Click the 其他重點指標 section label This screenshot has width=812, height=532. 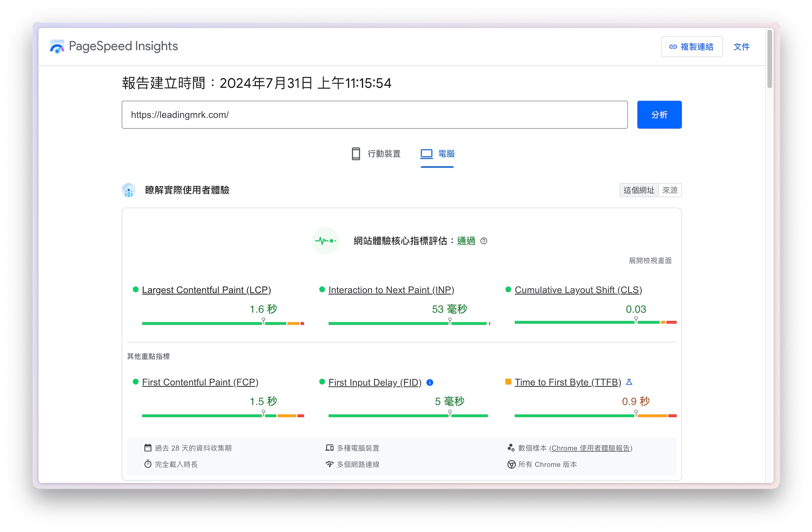[148, 356]
